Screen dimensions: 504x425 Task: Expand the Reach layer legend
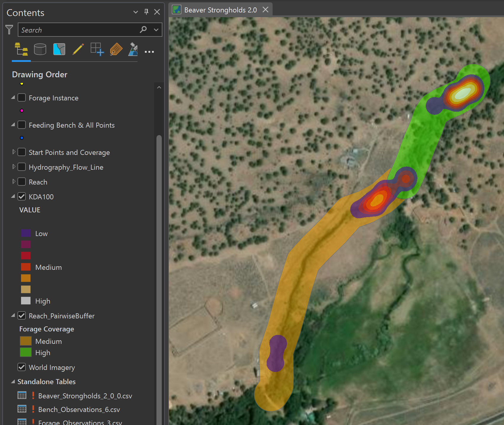point(14,182)
